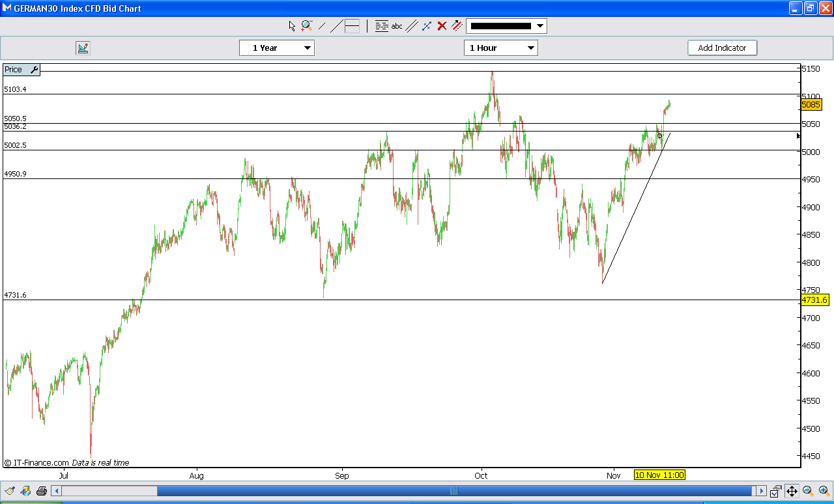Click the printer icon to print chart
The width and height of the screenshot is (834, 504).
click(x=42, y=491)
